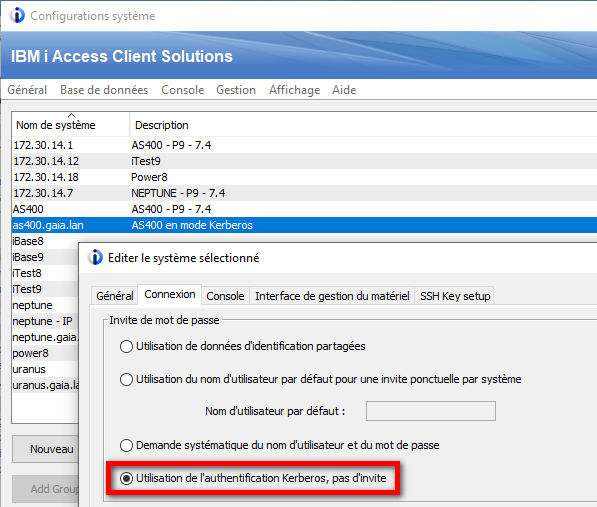Click the IBM i icon in Configurations système title bar

coord(17,16)
